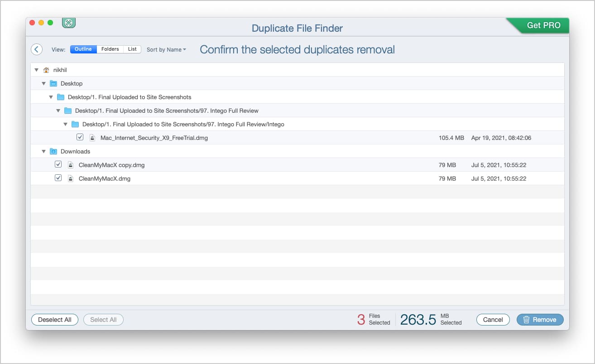Click the 3 Files Selected counter

click(374, 320)
